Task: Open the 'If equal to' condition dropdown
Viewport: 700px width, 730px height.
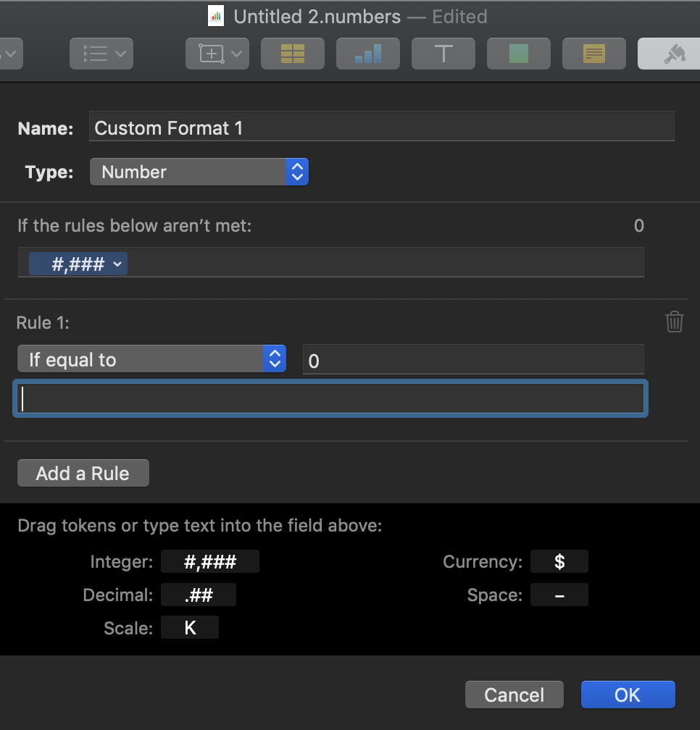Action: coord(151,359)
